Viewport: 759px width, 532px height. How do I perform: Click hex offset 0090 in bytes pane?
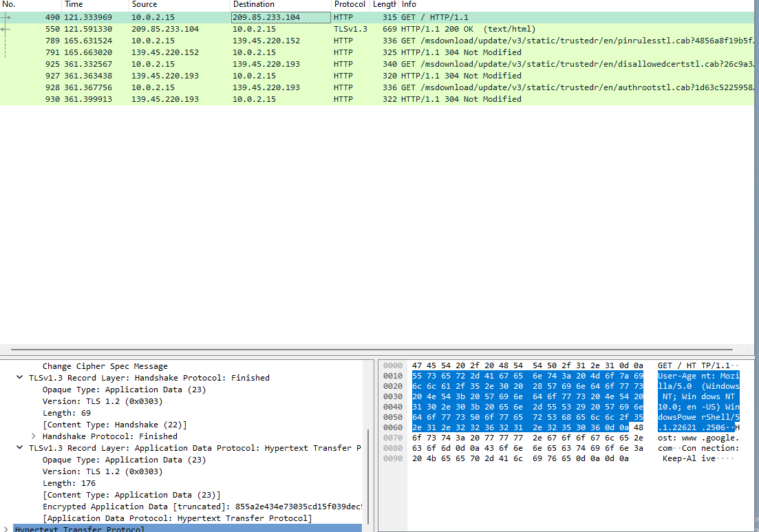coord(392,458)
